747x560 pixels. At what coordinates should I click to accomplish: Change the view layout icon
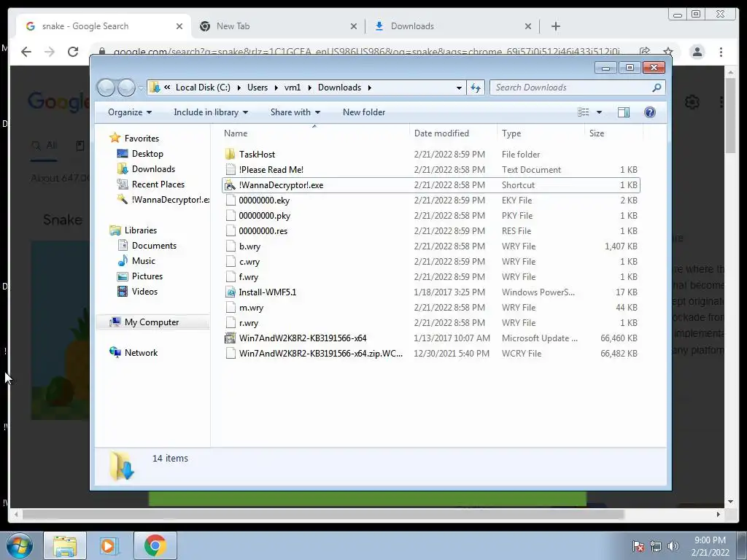coord(583,112)
